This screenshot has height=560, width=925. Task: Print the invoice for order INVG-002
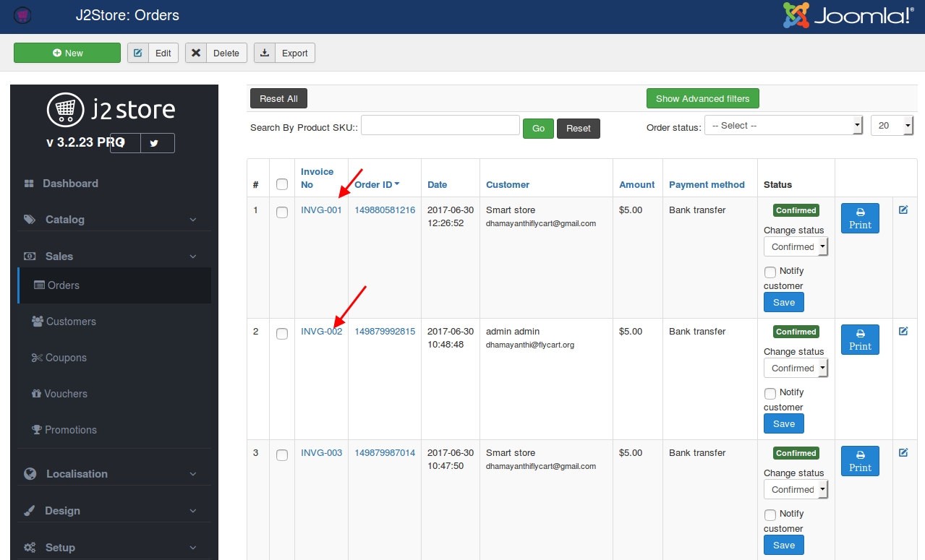[x=860, y=339]
